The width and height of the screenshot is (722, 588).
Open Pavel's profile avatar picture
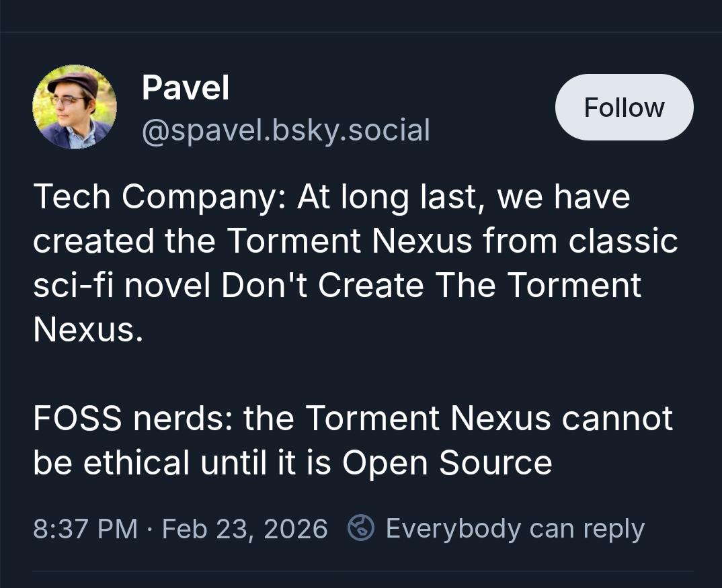75,107
